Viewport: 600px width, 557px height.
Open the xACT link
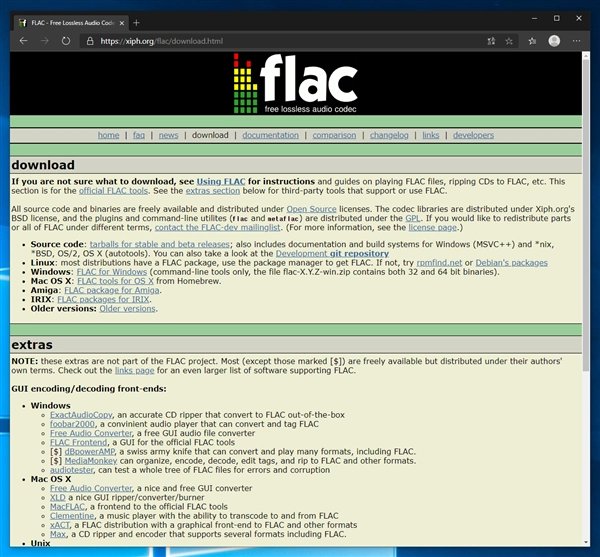click(60, 525)
